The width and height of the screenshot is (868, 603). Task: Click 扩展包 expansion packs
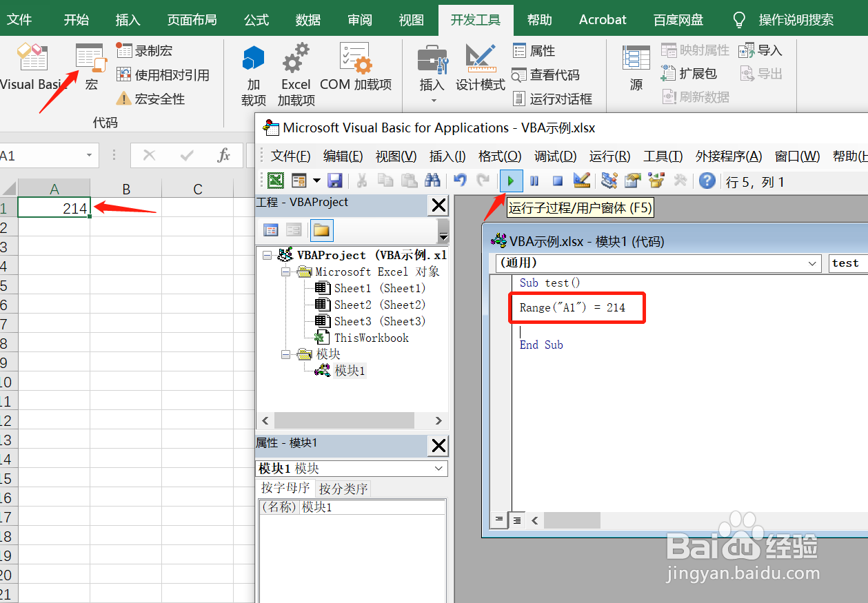tap(689, 73)
